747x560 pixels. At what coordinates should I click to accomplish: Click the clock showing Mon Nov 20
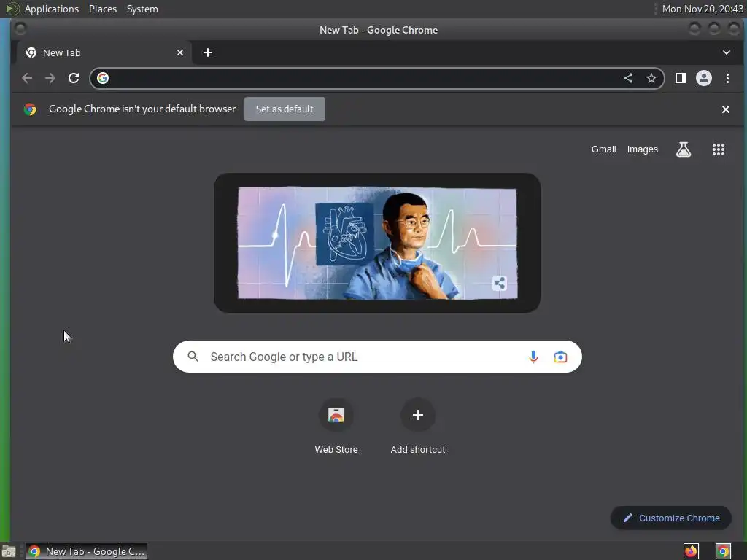pos(703,9)
